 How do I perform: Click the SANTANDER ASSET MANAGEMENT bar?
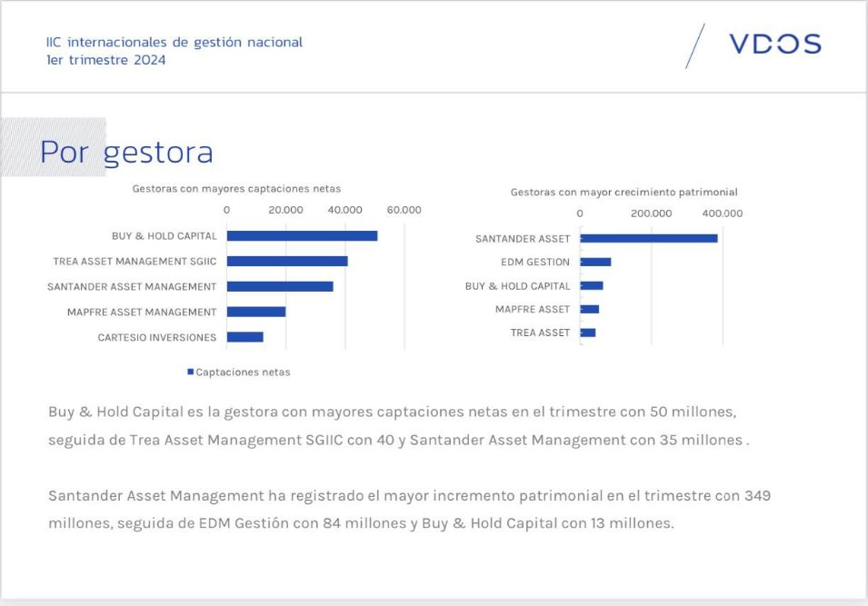pos(280,287)
